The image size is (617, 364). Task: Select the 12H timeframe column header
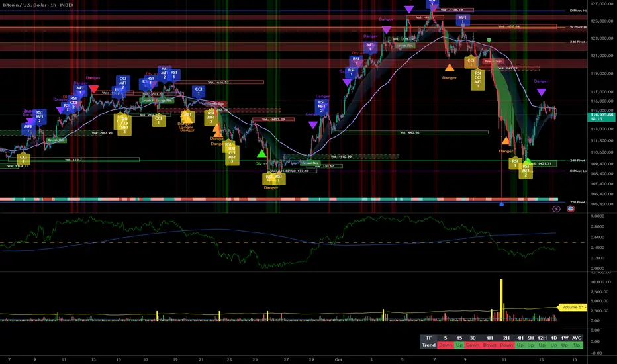[542, 338]
